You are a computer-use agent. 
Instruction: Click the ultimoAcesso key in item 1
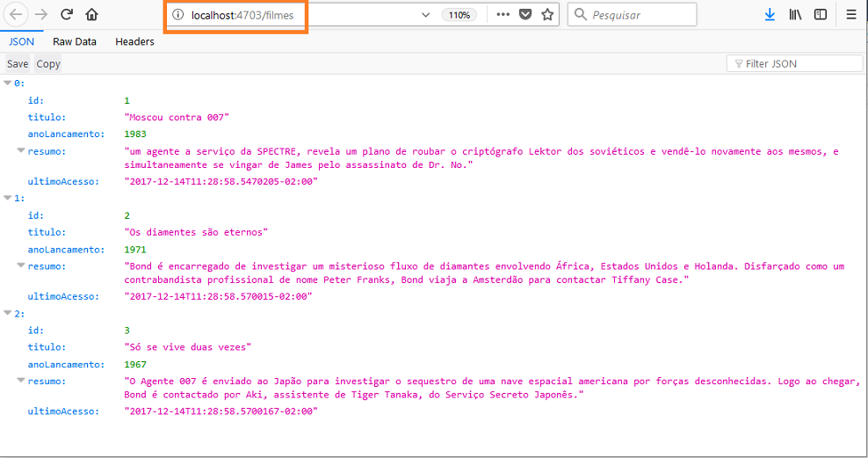[x=63, y=296]
